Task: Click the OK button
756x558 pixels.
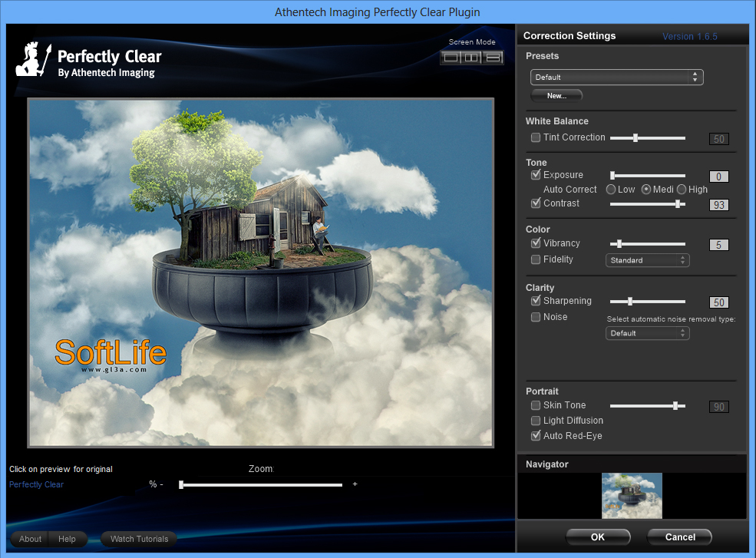Action: [x=598, y=537]
